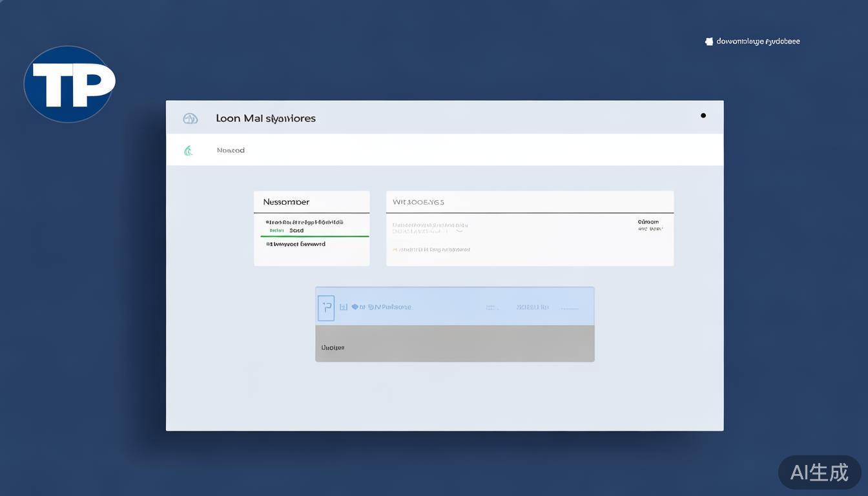
Task: Open the top-right text link
Action: tap(758, 41)
